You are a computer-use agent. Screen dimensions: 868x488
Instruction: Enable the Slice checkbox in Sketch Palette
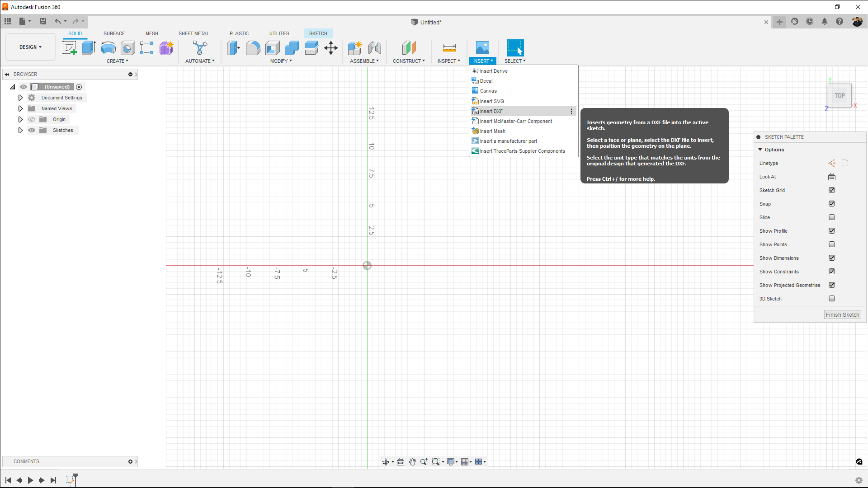pos(832,217)
